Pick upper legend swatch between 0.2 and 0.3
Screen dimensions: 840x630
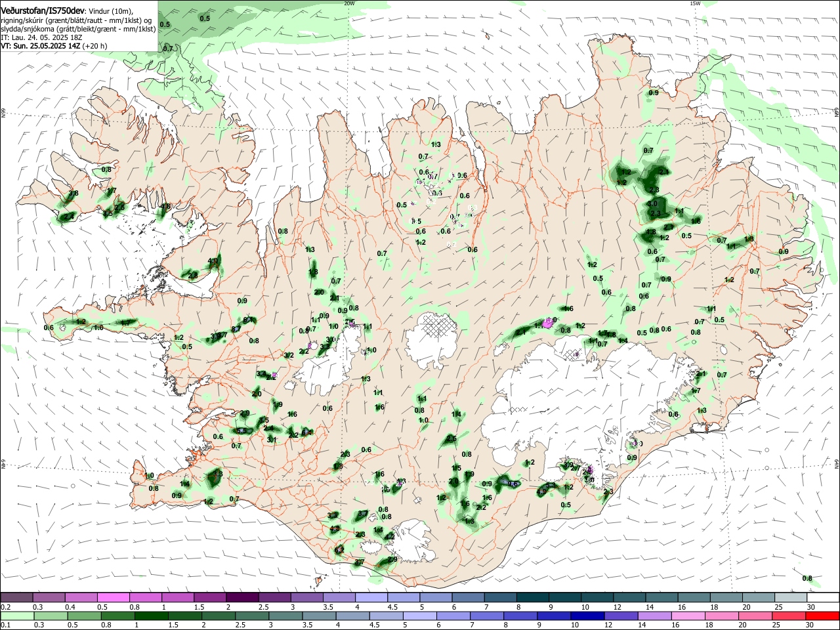tap(17, 597)
